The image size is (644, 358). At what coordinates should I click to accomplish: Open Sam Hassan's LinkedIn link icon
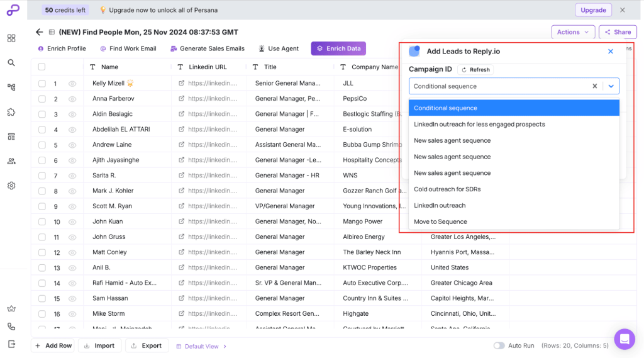tap(181, 298)
